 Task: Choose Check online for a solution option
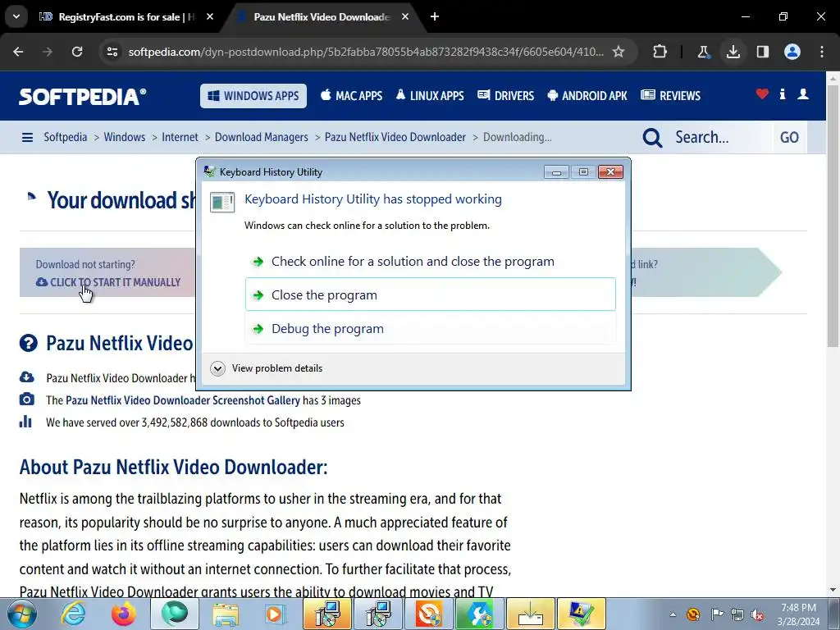430,262
